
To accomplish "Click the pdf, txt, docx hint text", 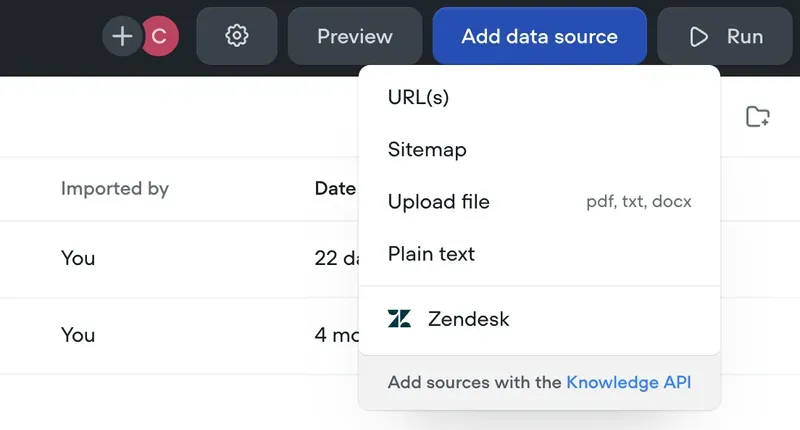I will point(639,201).
